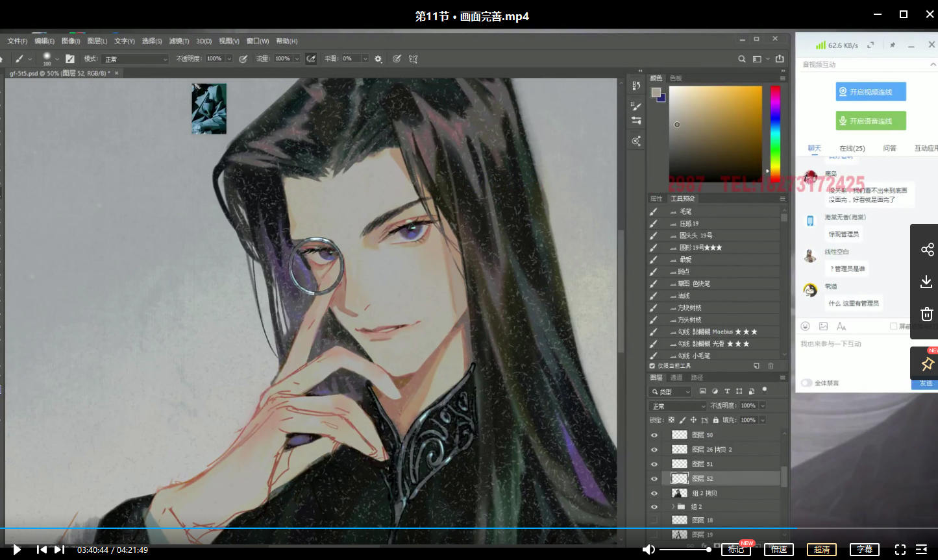This screenshot has height=560, width=938.
Task: Click the 开启视频连线 button
Action: pos(870,91)
